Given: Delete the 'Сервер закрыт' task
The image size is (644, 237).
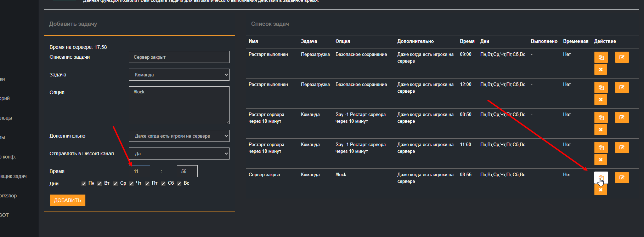Looking at the screenshot, I should (x=600, y=190).
